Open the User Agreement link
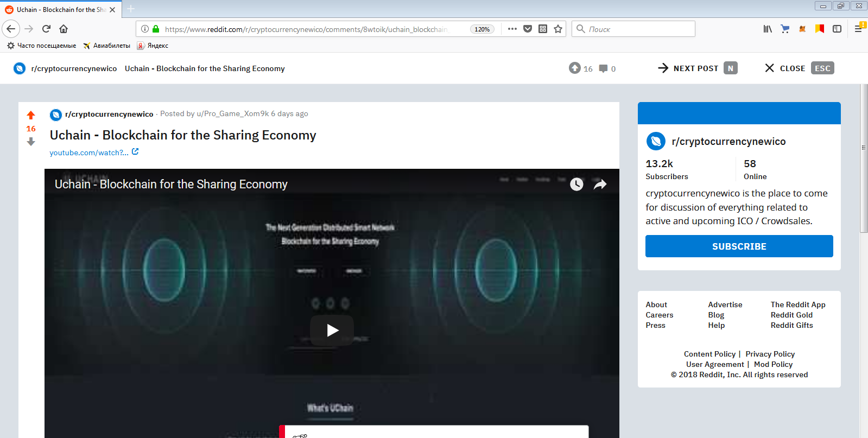 coord(715,364)
